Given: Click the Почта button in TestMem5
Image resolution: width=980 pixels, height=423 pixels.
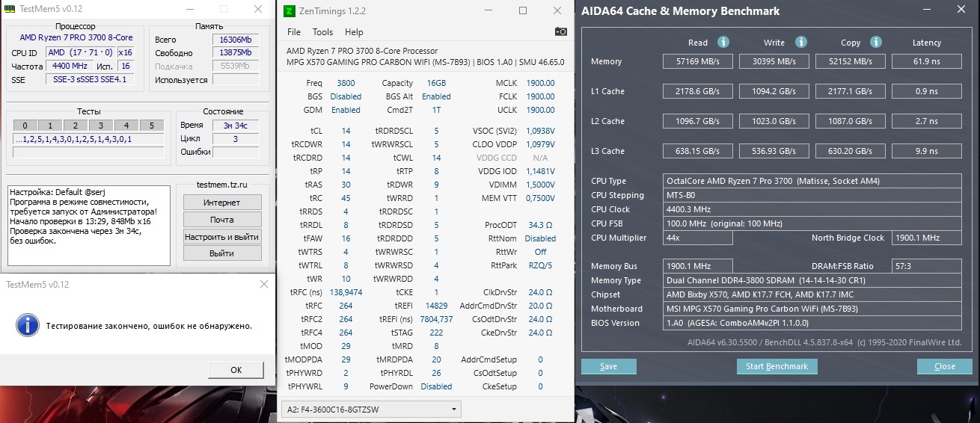Looking at the screenshot, I should 222,220.
